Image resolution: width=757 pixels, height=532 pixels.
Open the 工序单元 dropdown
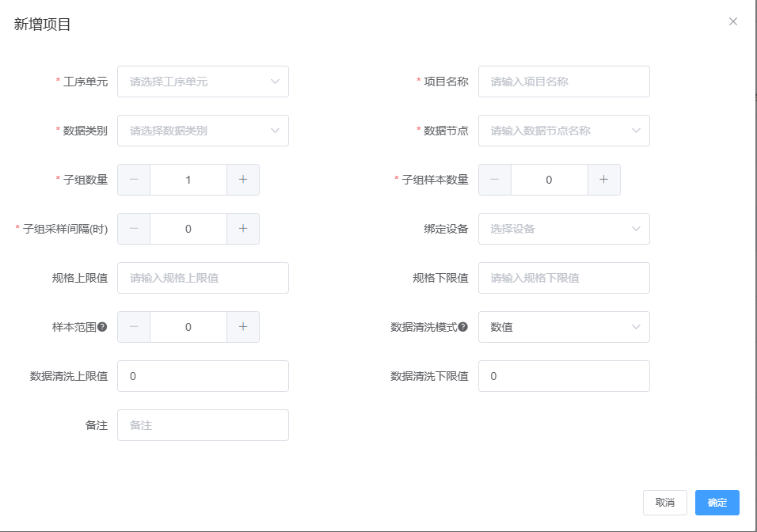coord(203,82)
